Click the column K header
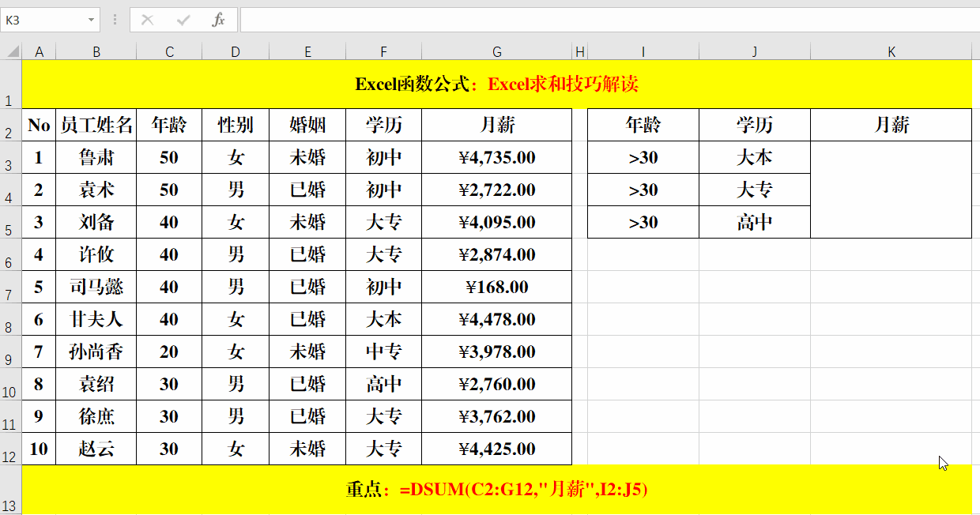Screen dimensions: 980x515 tap(891, 51)
